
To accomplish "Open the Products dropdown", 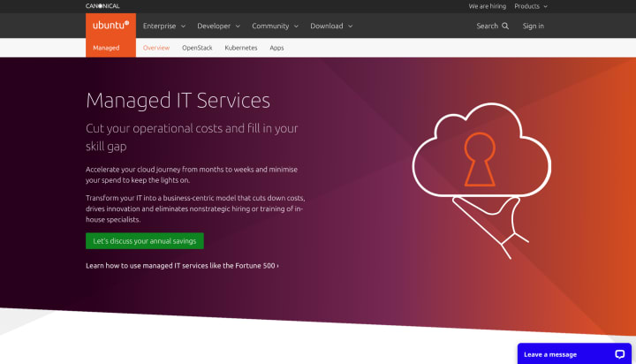I will coord(531,6).
